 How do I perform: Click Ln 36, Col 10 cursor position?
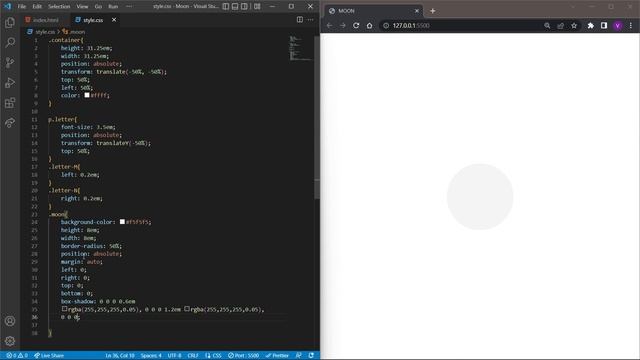(x=120, y=356)
